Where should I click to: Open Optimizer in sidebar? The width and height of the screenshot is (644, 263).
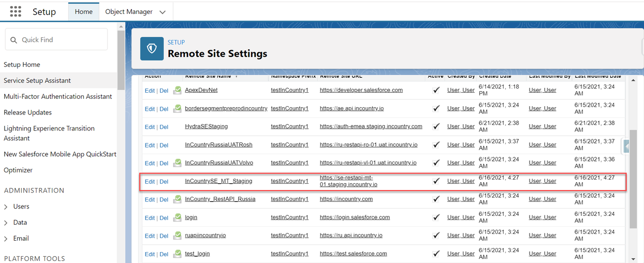tap(18, 170)
